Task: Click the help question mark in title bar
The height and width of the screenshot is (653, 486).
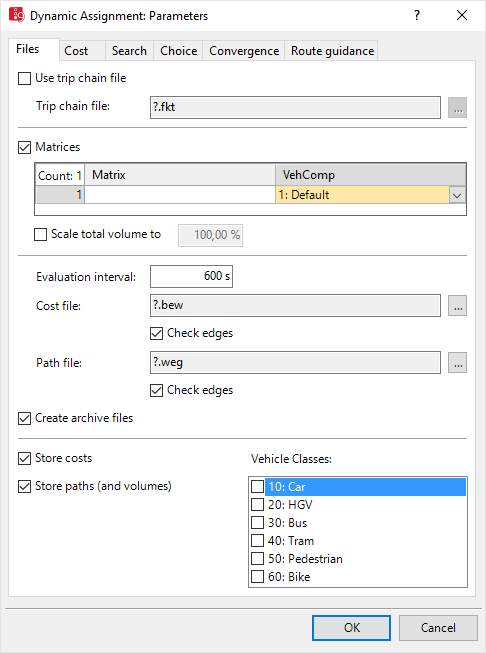Action: pyautogui.click(x=416, y=15)
